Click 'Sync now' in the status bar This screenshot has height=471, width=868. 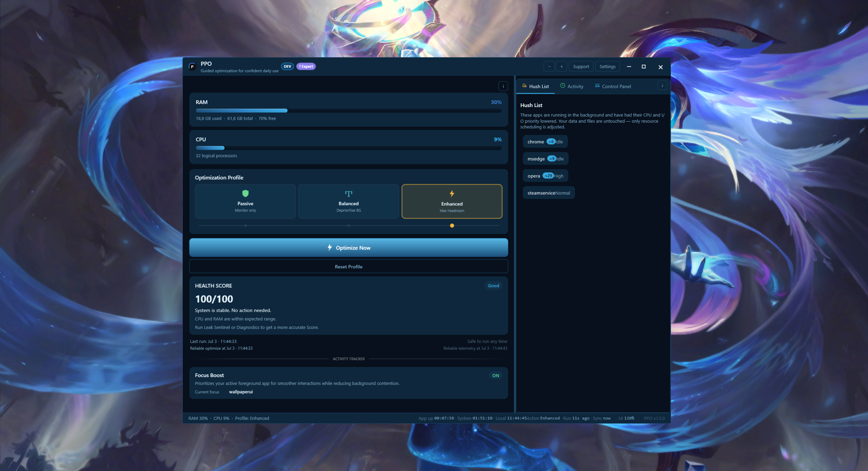coord(601,418)
